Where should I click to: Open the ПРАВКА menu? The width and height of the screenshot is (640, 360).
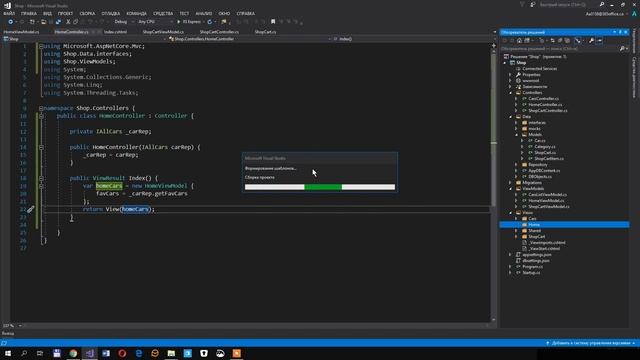click(x=29, y=13)
